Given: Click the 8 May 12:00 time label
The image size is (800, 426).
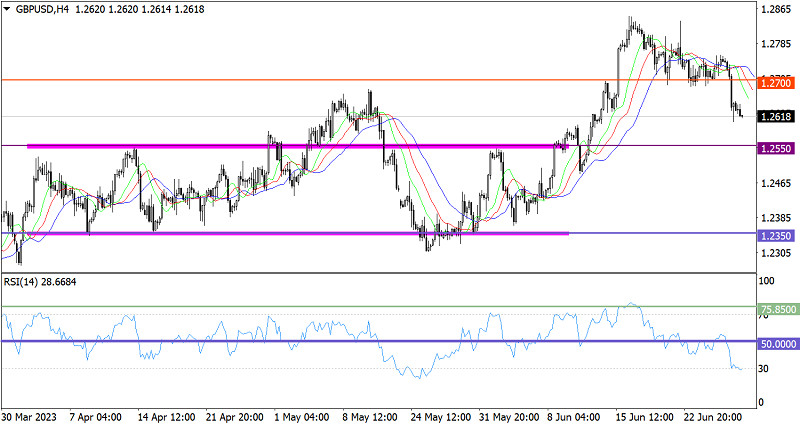Looking at the screenshot, I should 369,416.
